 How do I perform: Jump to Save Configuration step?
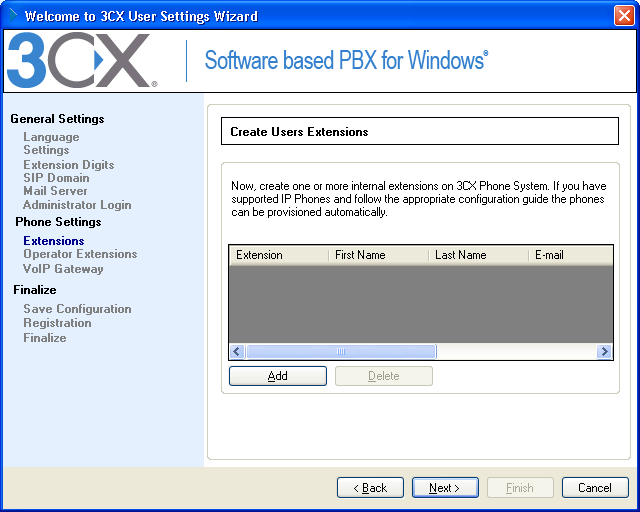coord(77,309)
